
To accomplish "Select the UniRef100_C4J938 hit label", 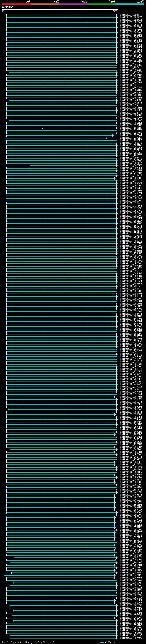I will tap(131, 100).
